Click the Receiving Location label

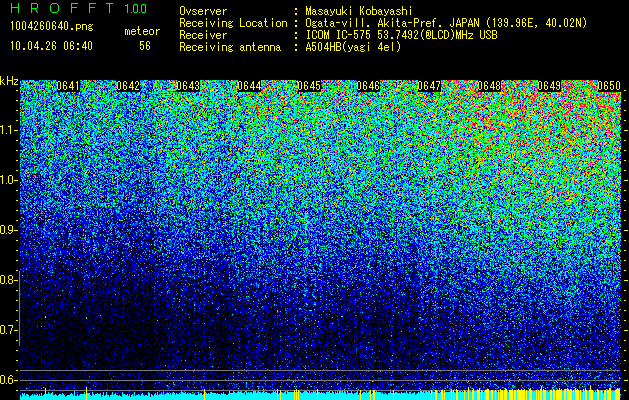coord(233,23)
